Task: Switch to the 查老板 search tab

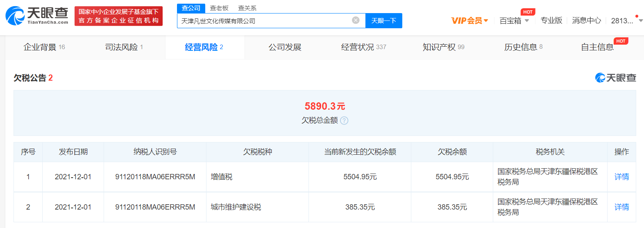Action: 219,8
